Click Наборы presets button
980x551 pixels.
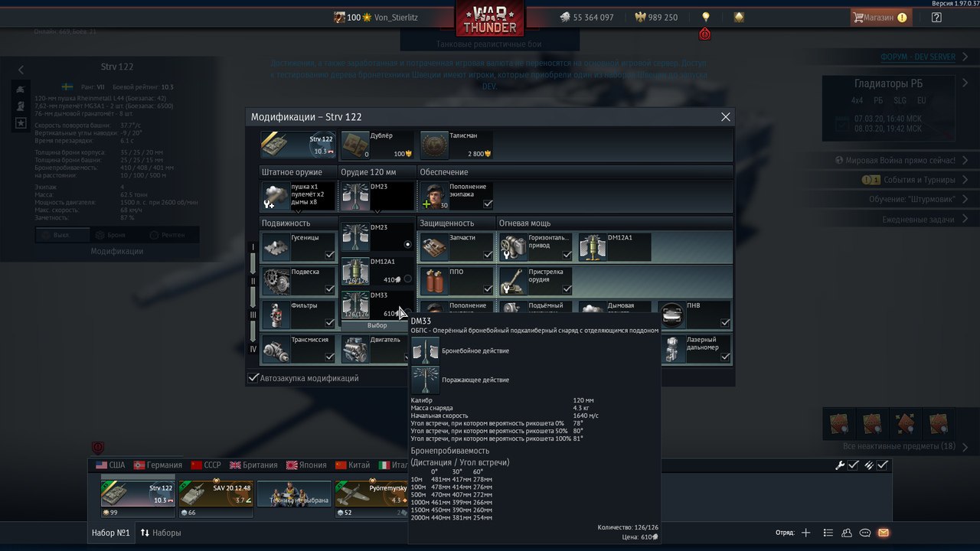[161, 533]
